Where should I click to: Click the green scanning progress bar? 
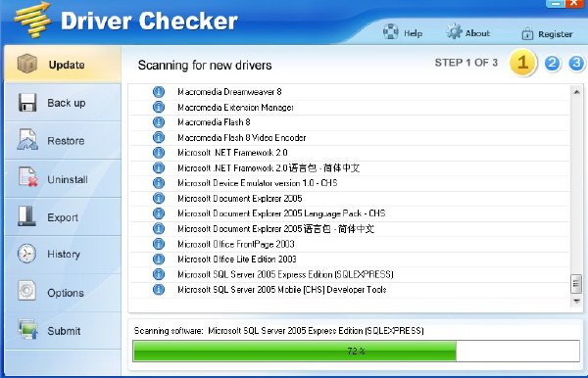[356, 351]
